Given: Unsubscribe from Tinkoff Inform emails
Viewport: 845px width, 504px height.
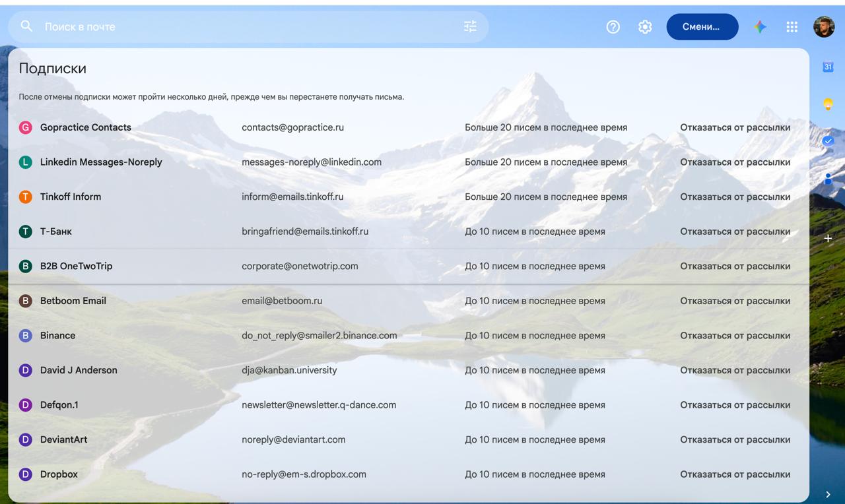Looking at the screenshot, I should 735,197.
